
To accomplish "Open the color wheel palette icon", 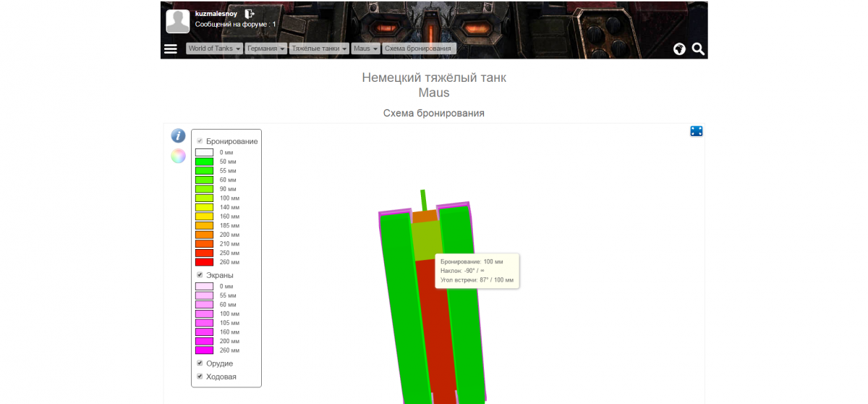I will pyautogui.click(x=178, y=156).
